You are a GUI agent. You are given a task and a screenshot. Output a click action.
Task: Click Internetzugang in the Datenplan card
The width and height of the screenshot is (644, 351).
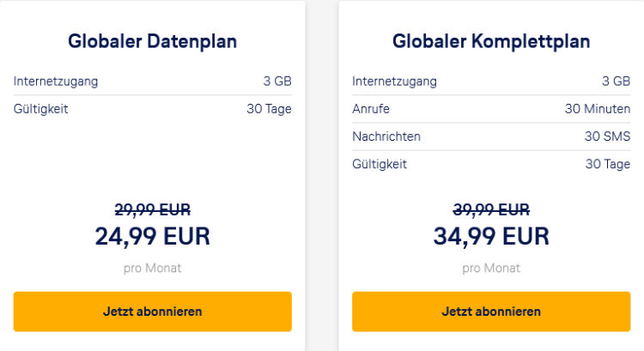point(56,82)
